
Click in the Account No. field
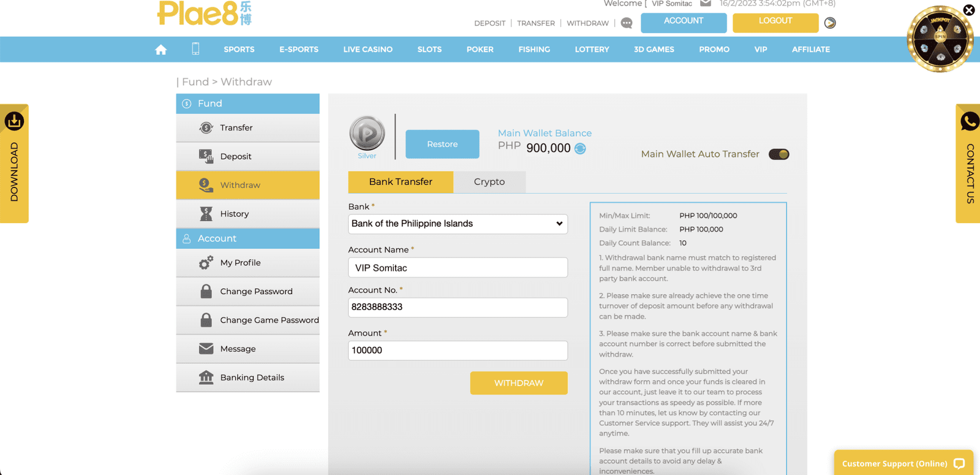458,307
